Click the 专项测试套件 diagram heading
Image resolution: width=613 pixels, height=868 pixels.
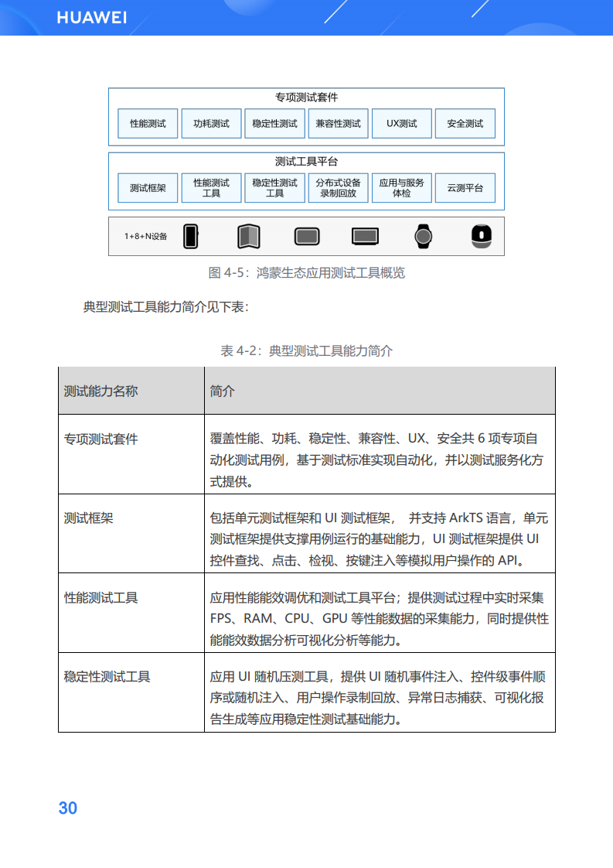tap(306, 97)
